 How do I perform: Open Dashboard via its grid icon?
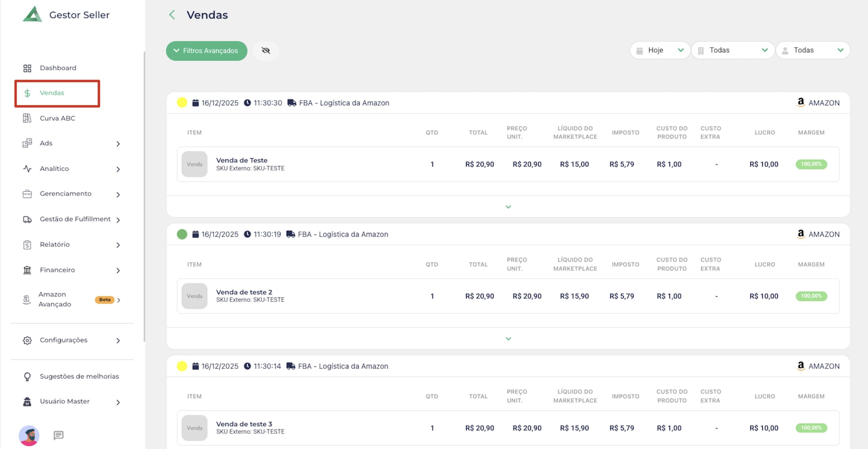[27, 68]
